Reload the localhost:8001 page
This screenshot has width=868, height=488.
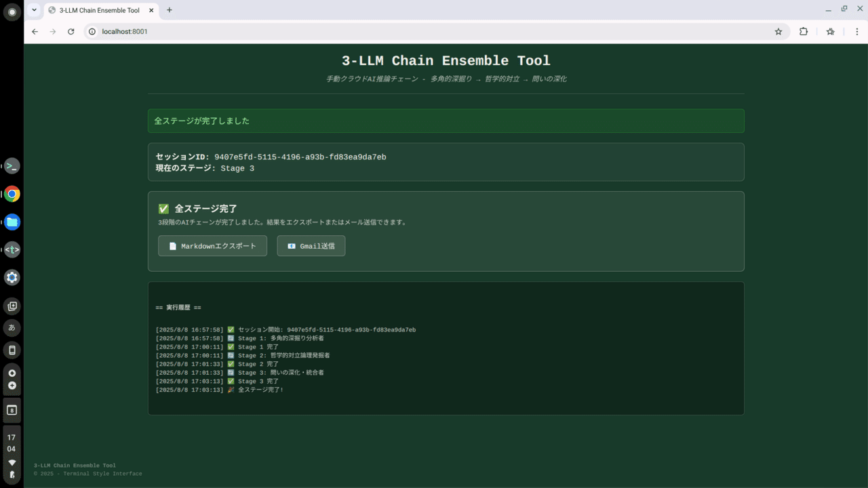[x=71, y=31]
